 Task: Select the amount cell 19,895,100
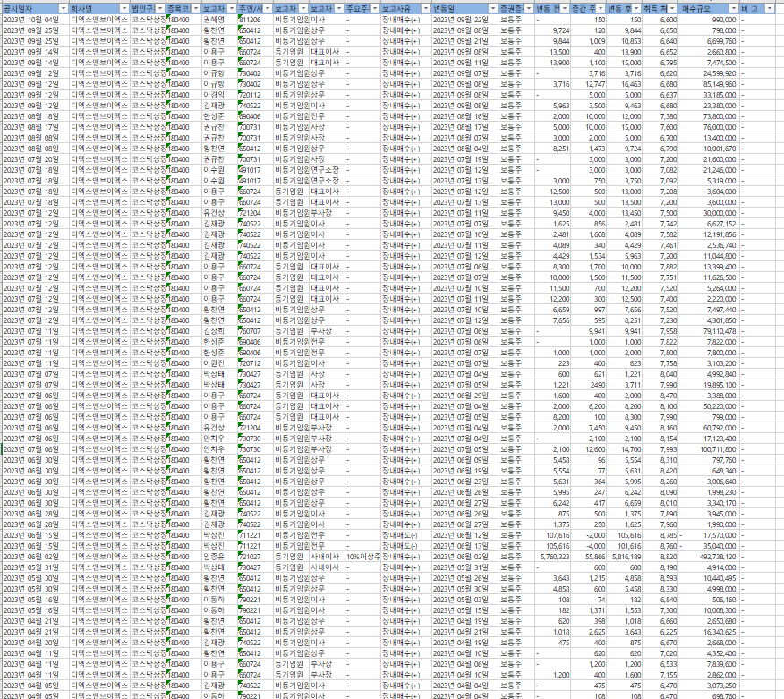coord(709,385)
